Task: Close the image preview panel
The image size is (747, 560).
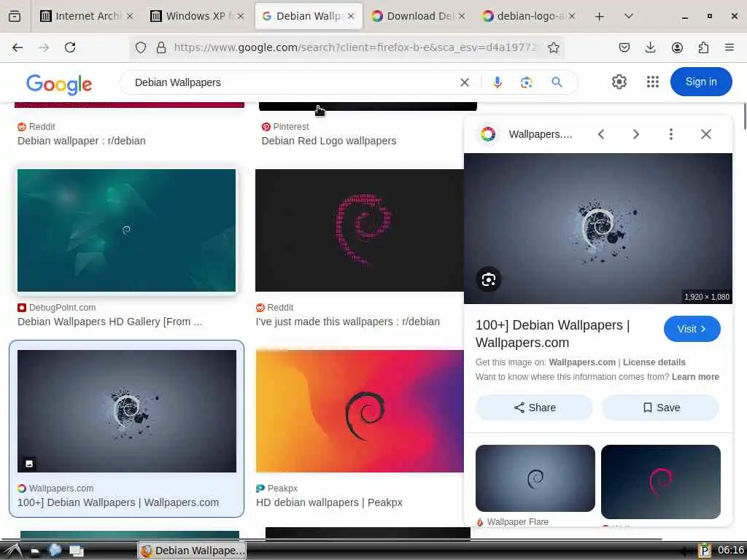Action: click(x=706, y=134)
